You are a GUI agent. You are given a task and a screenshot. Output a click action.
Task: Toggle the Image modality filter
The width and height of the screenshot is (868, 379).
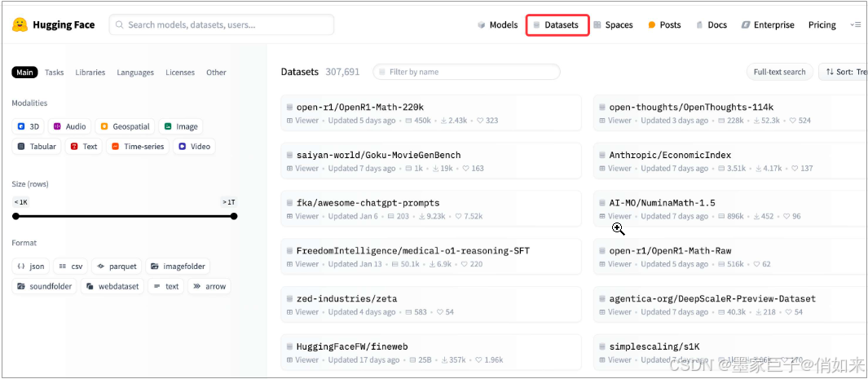180,126
